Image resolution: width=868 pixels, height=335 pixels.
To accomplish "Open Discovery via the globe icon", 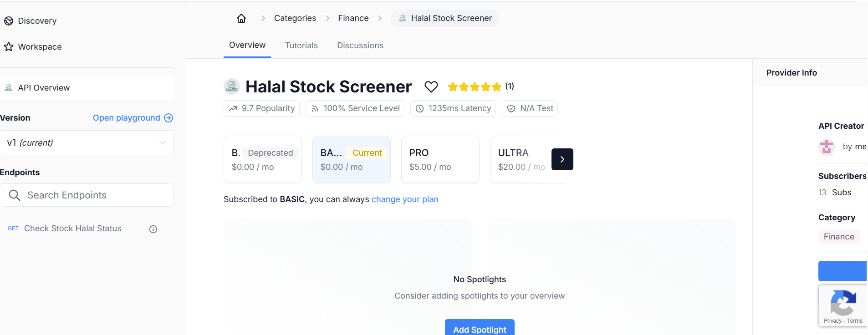I will (8, 20).
